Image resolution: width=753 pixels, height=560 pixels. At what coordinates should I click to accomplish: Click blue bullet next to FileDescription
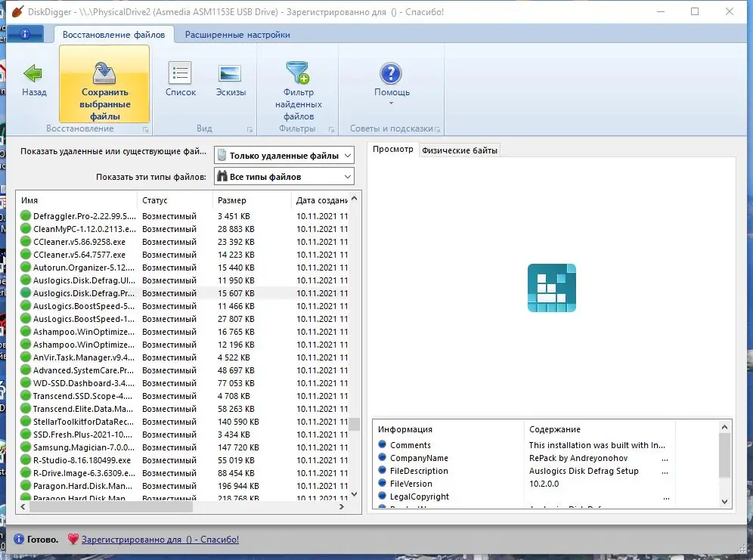click(x=383, y=470)
